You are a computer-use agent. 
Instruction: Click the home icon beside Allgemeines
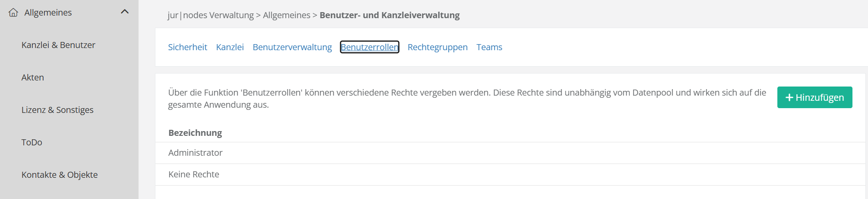[13, 13]
